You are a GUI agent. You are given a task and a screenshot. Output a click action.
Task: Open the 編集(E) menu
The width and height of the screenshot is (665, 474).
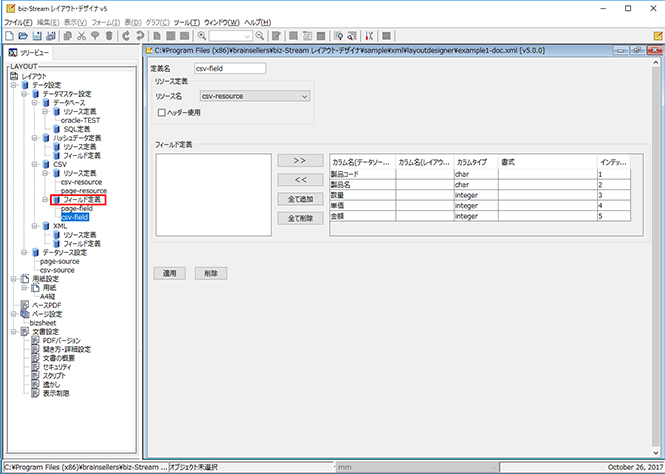(48, 22)
